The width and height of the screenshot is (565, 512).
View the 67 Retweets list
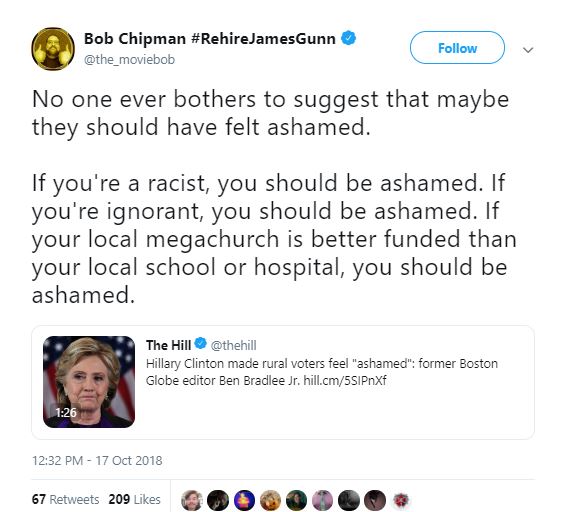click(x=65, y=499)
